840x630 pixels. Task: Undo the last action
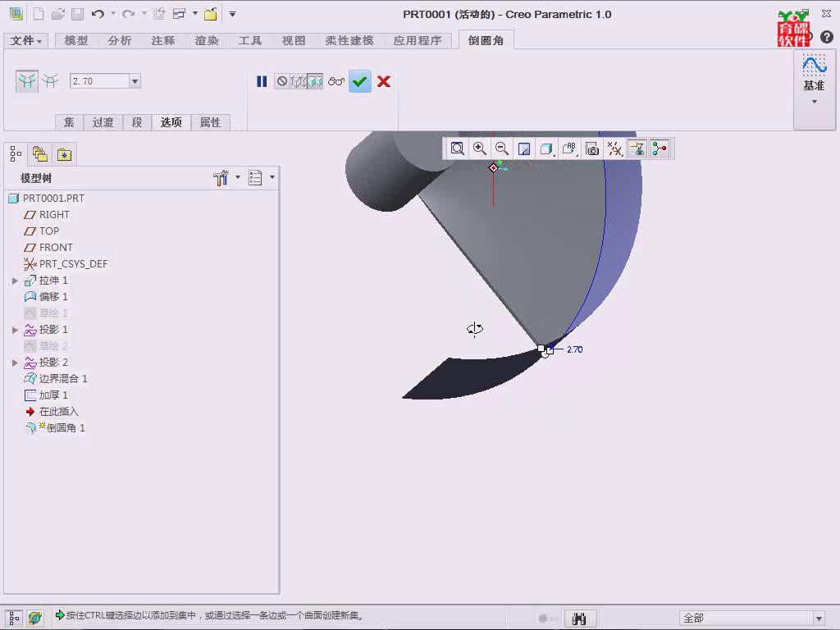click(98, 14)
